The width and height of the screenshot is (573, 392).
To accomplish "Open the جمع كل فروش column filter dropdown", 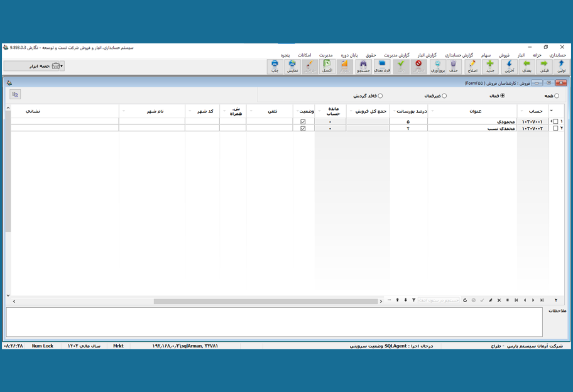I will pos(351,111).
